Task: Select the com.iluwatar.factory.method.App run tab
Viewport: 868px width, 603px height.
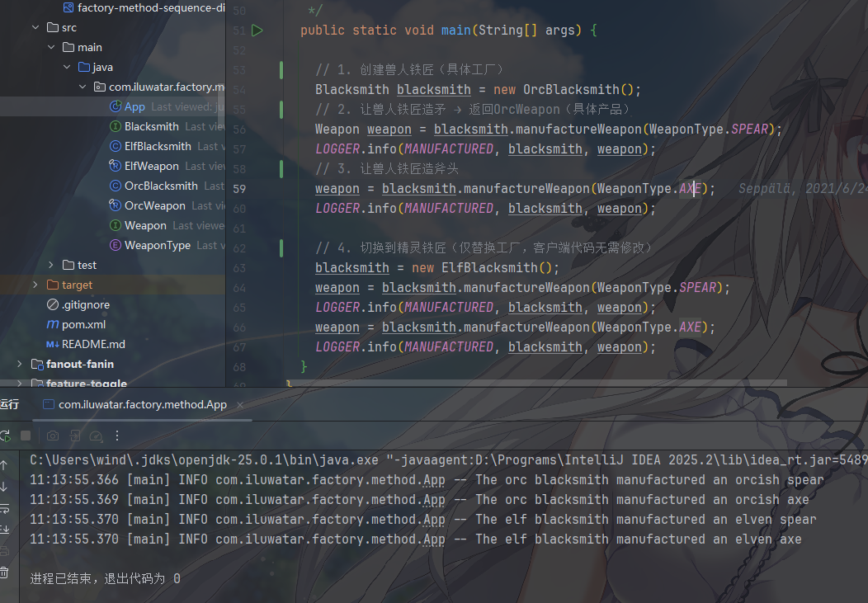Action: pos(142,404)
